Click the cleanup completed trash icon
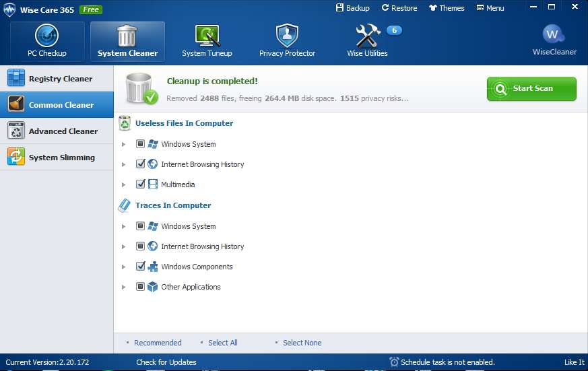The image size is (588, 371). tap(141, 88)
